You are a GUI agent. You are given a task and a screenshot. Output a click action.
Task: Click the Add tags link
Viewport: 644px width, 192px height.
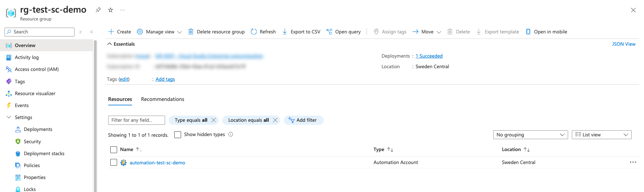[165, 79]
